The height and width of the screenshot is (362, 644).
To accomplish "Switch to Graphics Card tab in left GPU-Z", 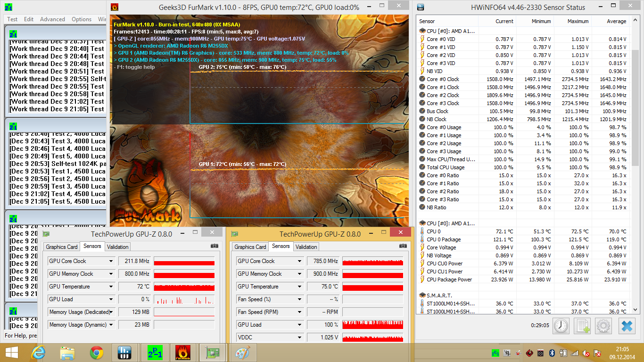I will pyautogui.click(x=62, y=247).
